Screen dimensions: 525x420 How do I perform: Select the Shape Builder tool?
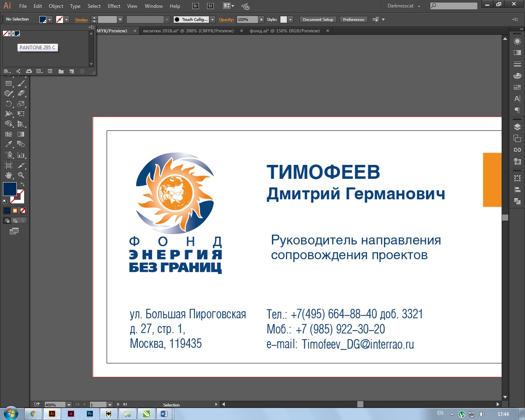(x=9, y=124)
